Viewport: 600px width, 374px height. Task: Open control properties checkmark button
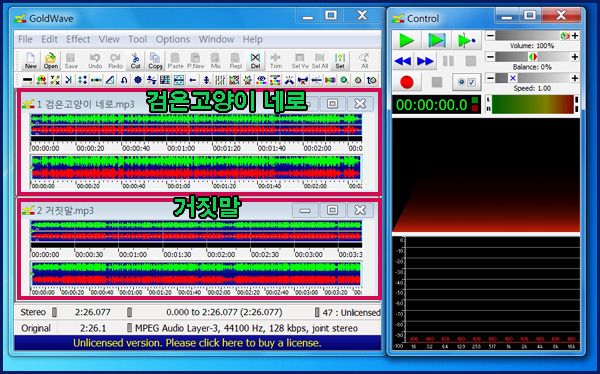pos(466,82)
